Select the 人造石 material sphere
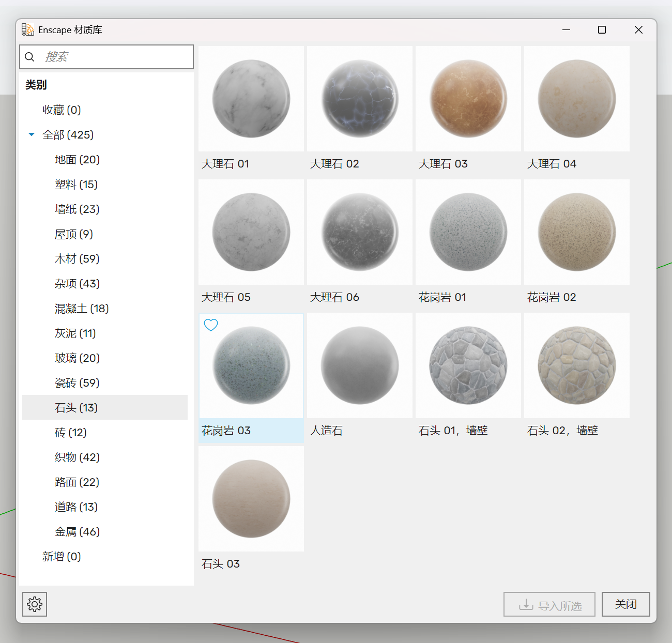Screen dimensions: 672x643 (x=360, y=365)
